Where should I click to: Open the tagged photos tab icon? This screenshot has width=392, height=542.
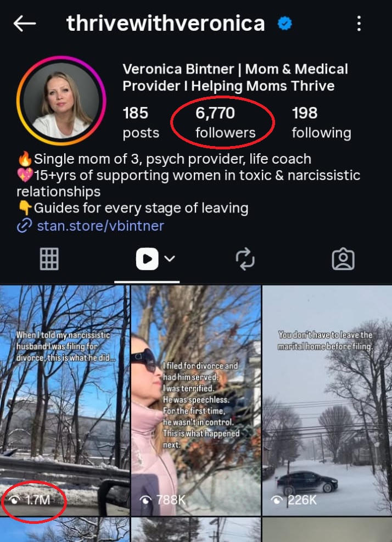[x=343, y=259]
